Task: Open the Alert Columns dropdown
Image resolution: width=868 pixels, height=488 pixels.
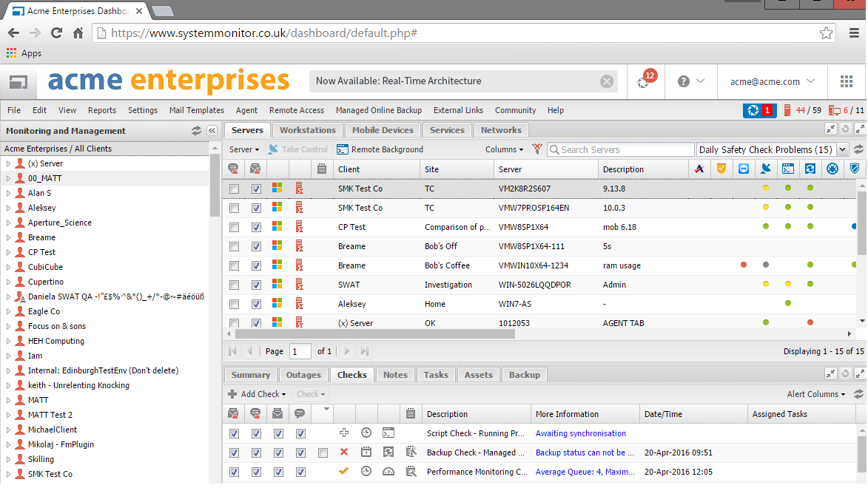Action: pyautogui.click(x=815, y=394)
